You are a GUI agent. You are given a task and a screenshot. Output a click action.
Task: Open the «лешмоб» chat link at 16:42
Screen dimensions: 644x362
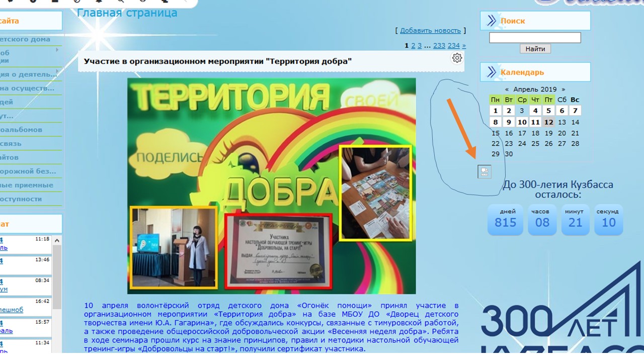[x=12, y=310]
